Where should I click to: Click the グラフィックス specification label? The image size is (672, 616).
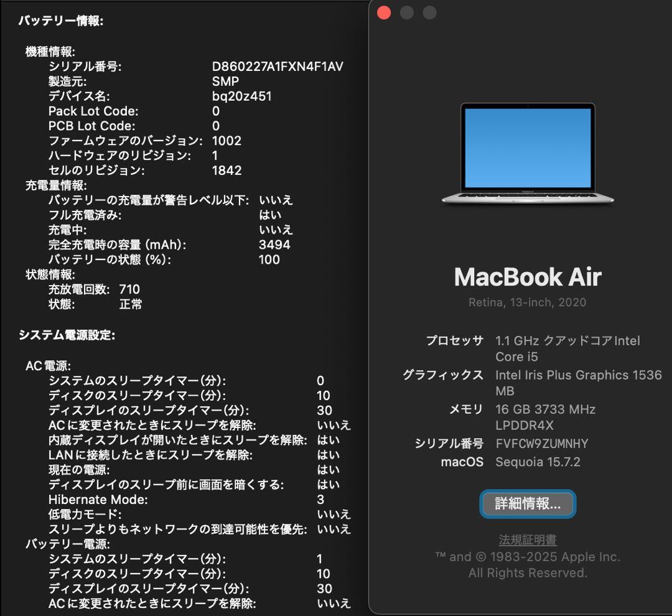pyautogui.click(x=443, y=375)
